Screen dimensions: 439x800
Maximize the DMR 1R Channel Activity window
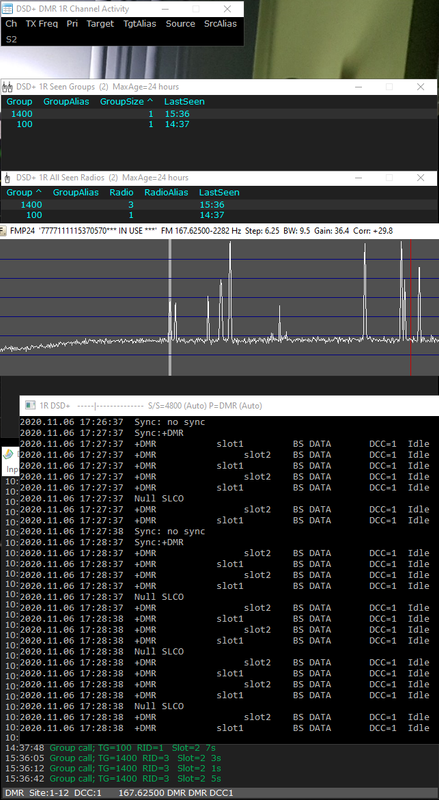[196, 9]
